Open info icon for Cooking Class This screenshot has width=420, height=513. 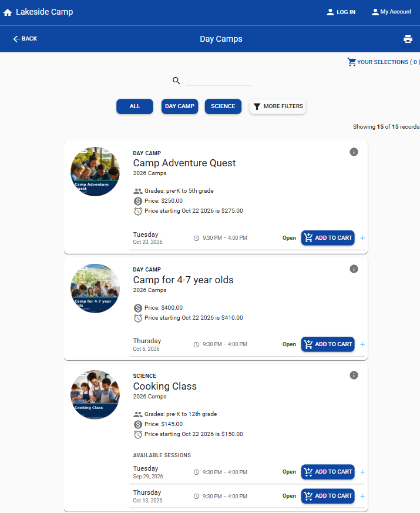pyautogui.click(x=354, y=375)
